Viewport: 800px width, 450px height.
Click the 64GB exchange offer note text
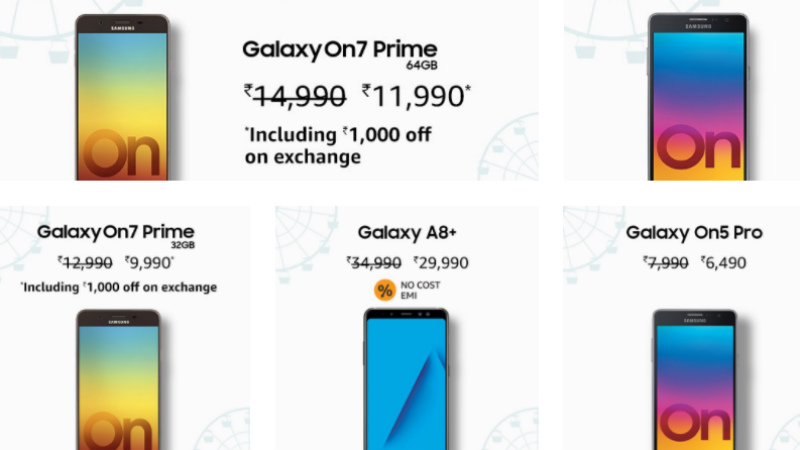coord(338,145)
